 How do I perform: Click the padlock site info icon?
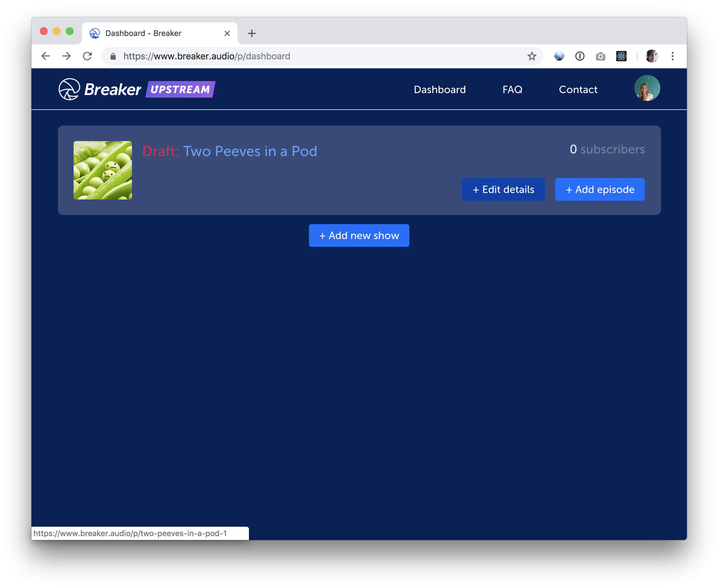click(x=113, y=56)
